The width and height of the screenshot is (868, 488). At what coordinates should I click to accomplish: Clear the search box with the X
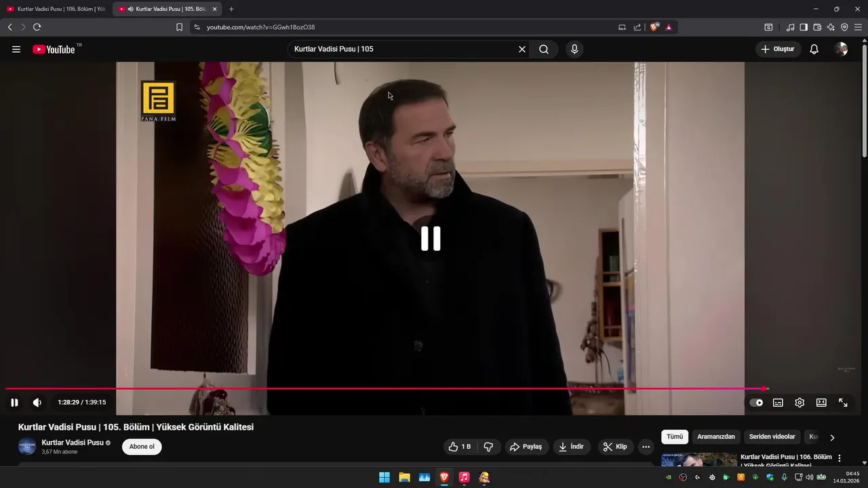(x=522, y=49)
